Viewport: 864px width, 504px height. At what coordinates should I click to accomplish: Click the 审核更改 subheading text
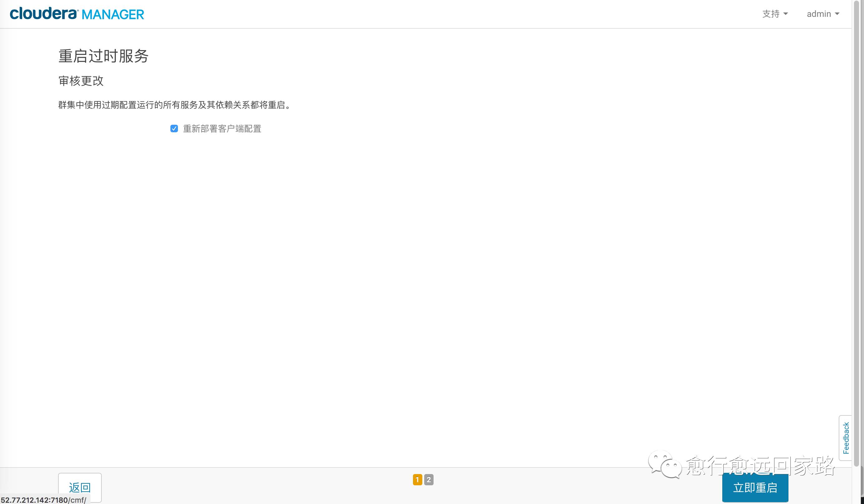click(81, 81)
